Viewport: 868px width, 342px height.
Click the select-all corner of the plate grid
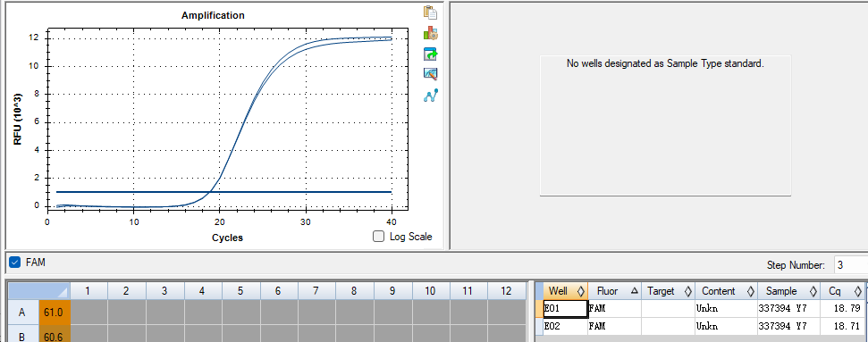pyautogui.click(x=38, y=290)
